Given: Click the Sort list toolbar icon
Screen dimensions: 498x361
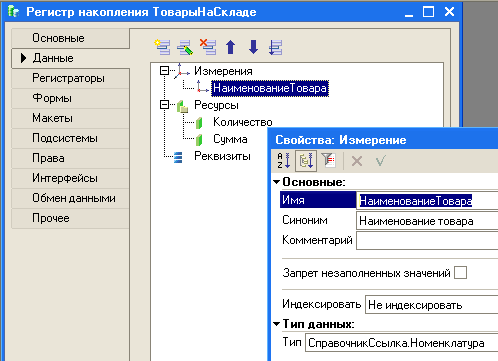Looking at the screenshot, I should (276, 47).
